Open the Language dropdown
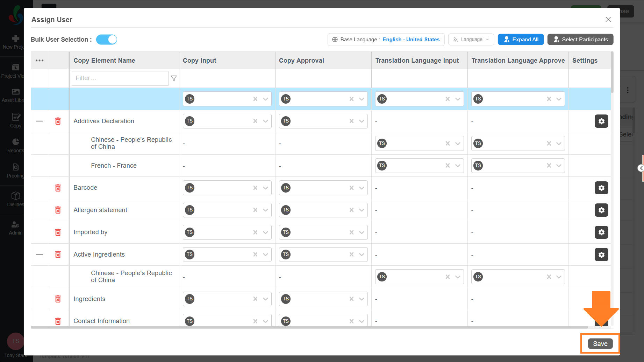This screenshot has height=362, width=644. [471, 40]
